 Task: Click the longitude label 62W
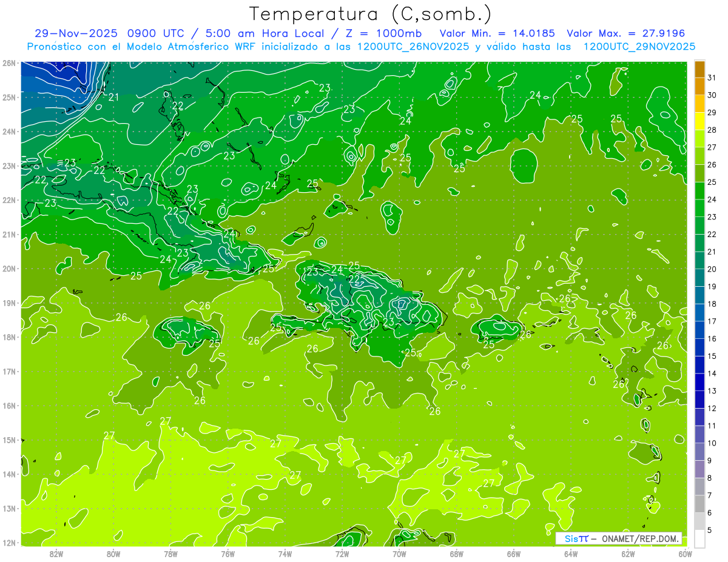[629, 554]
